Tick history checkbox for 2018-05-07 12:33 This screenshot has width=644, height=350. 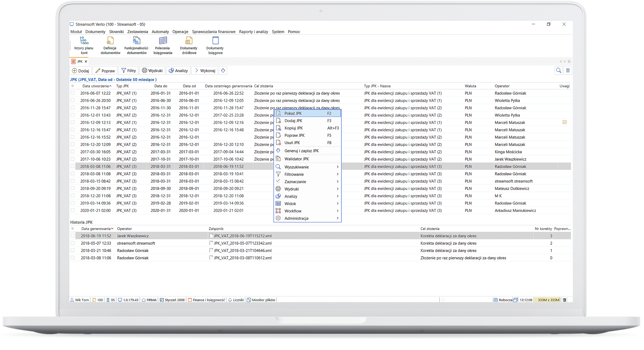[x=73, y=243]
